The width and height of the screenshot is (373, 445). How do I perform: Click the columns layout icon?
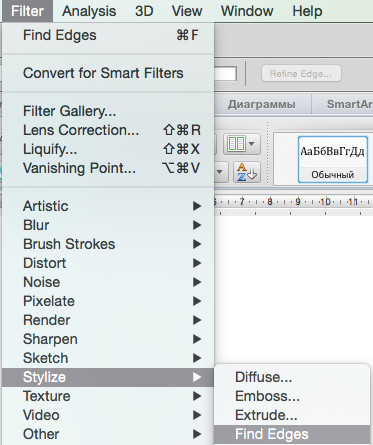(x=236, y=144)
